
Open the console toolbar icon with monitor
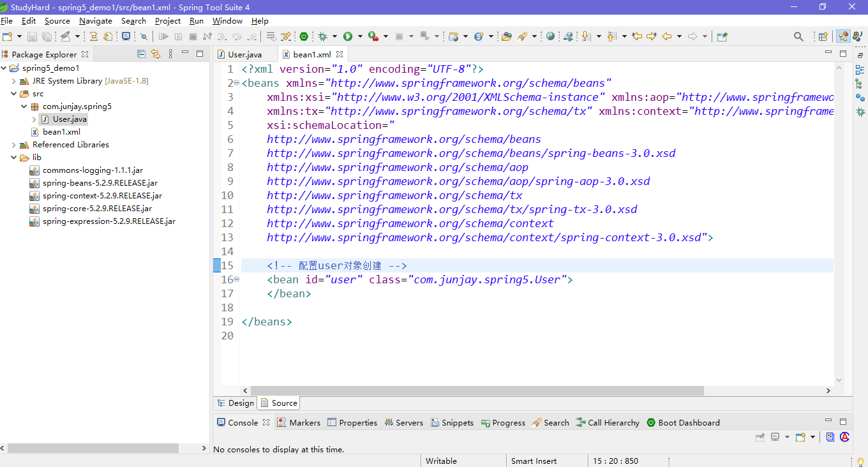(x=126, y=36)
